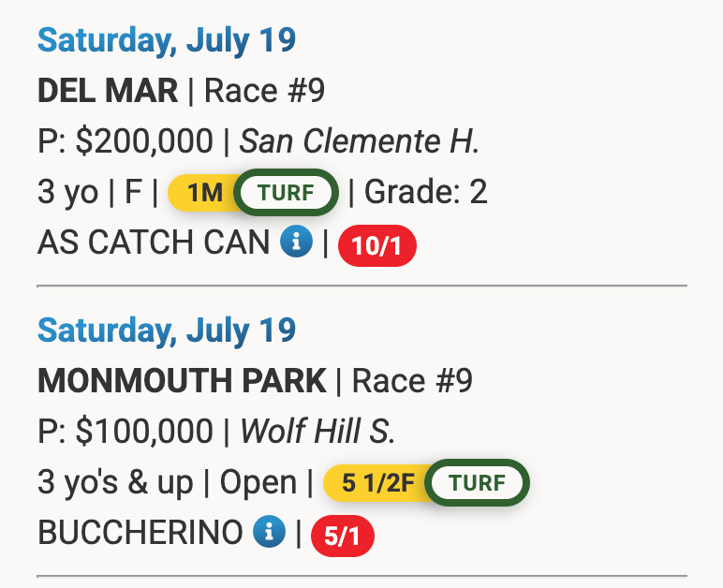
Task: Click the San Clemente H. race name
Action: (361, 141)
